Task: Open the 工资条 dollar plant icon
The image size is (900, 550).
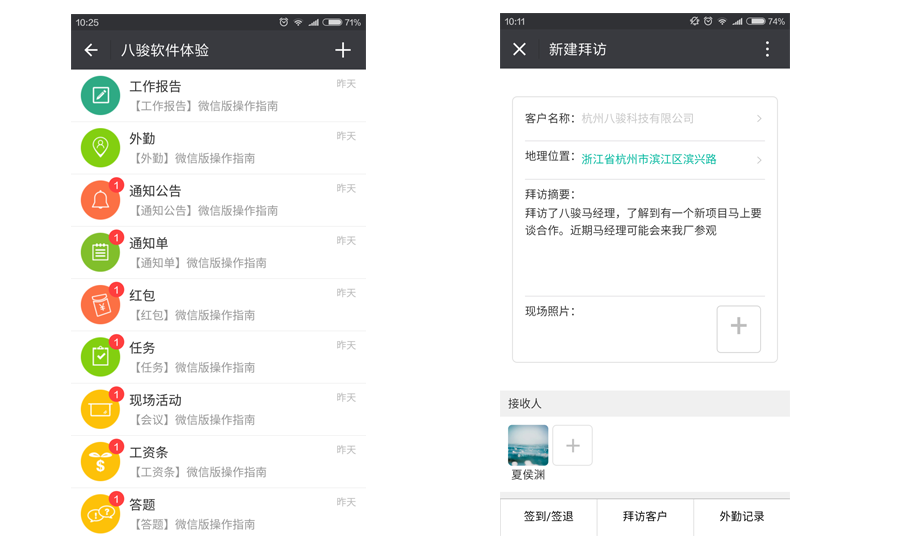Action: click(100, 461)
